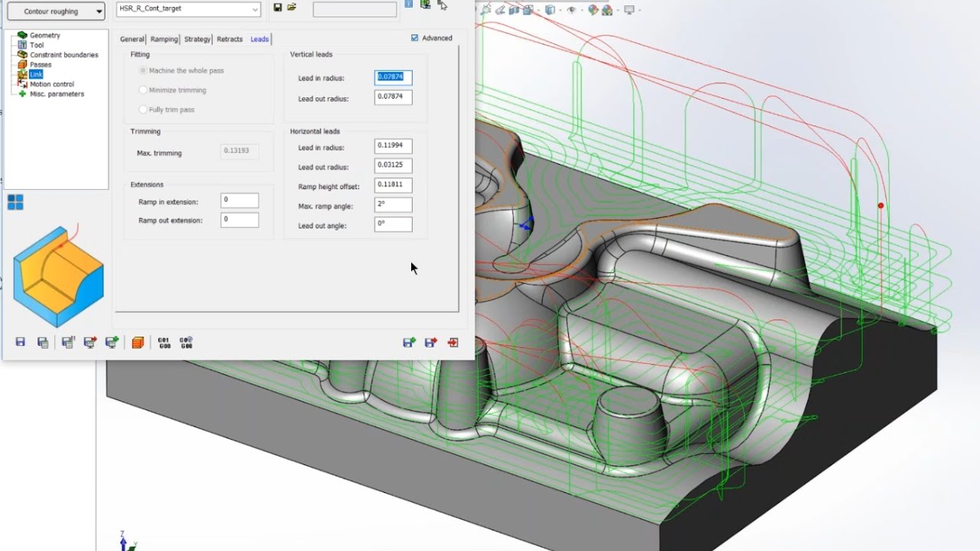Toggle the Advanced checkbox
Image resolution: width=980 pixels, height=551 pixels.
pyautogui.click(x=415, y=37)
